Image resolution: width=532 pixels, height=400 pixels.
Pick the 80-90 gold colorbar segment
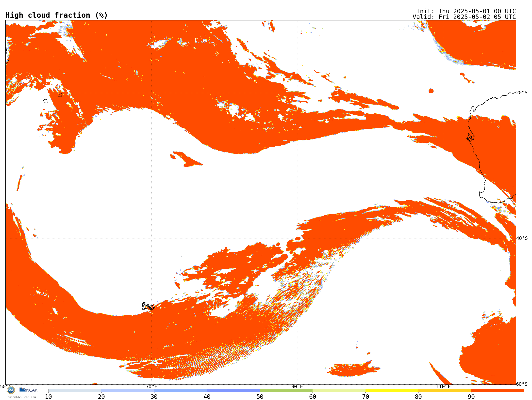click(445, 391)
